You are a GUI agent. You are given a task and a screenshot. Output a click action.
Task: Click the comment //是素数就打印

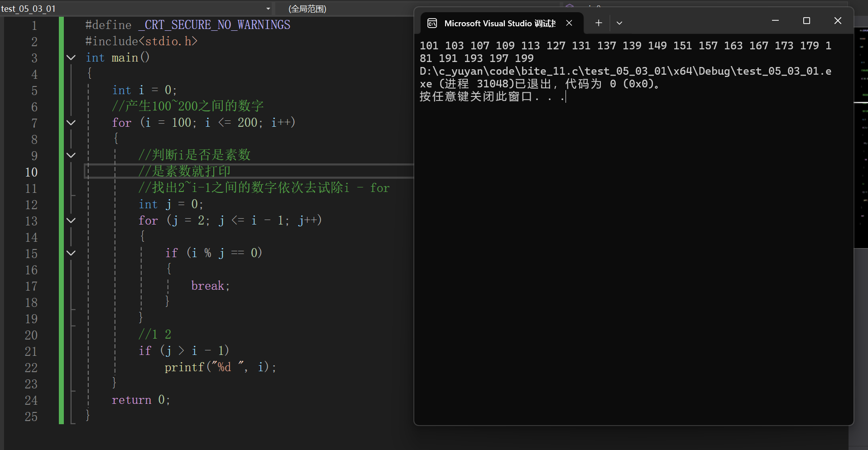click(x=185, y=172)
